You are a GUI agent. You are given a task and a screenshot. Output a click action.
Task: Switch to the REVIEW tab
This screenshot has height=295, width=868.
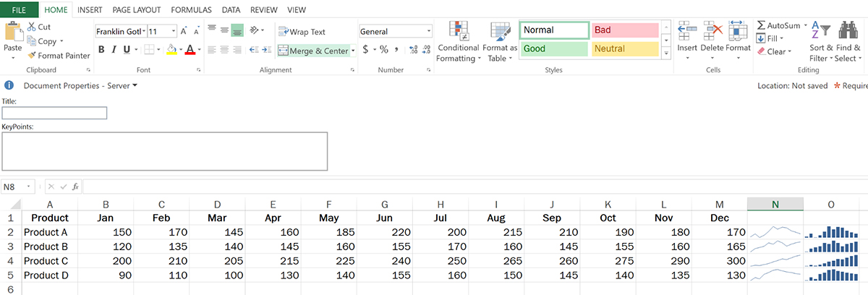pyautogui.click(x=264, y=10)
